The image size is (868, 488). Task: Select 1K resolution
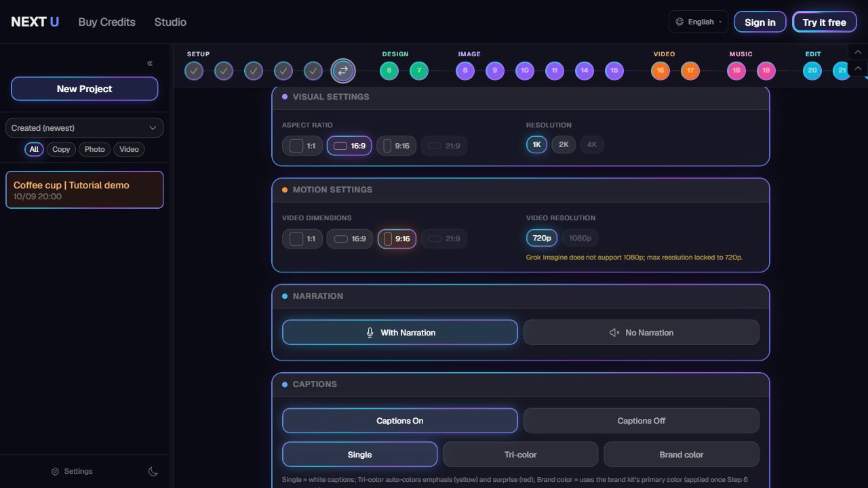536,144
